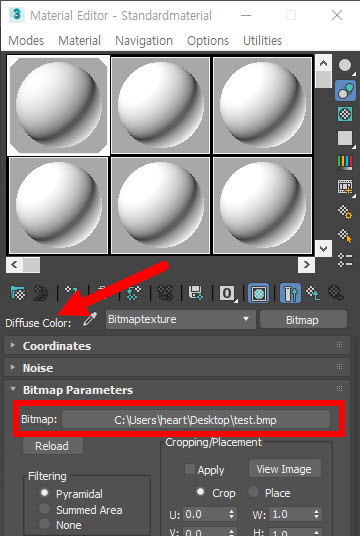The height and width of the screenshot is (536, 360).
Task: Adjust the U value spinner arrows
Action: point(232,514)
